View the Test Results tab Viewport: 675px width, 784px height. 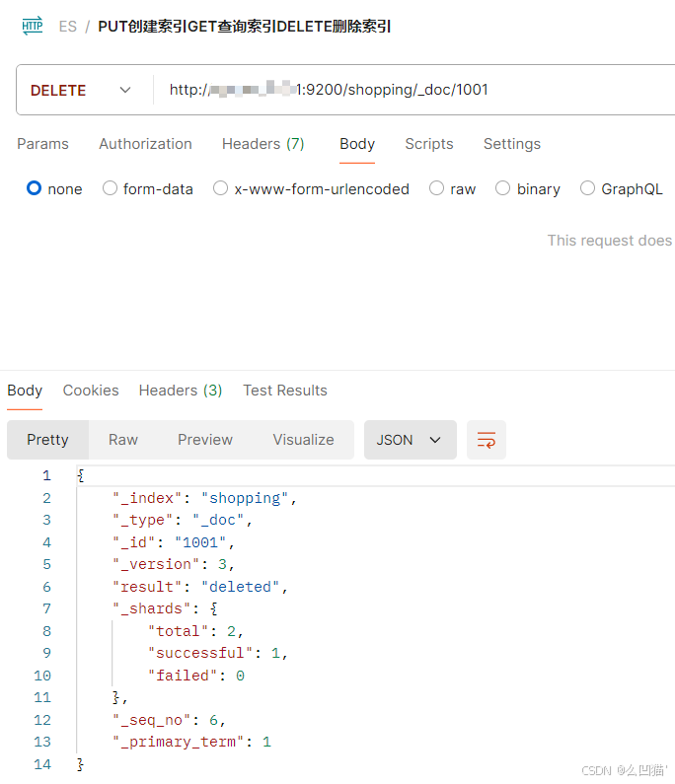[284, 391]
